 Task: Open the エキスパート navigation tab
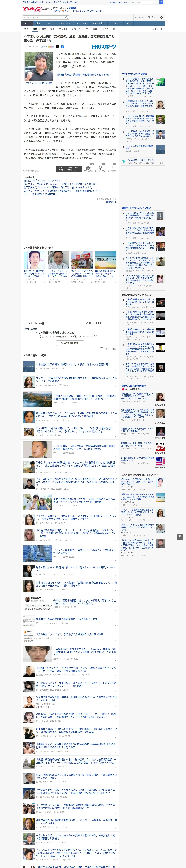click(x=64, y=24)
